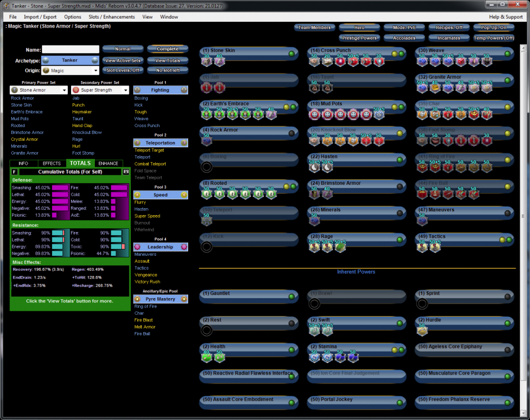
Task: Toggle the green indicator on Hasten power
Action: (x=399, y=160)
